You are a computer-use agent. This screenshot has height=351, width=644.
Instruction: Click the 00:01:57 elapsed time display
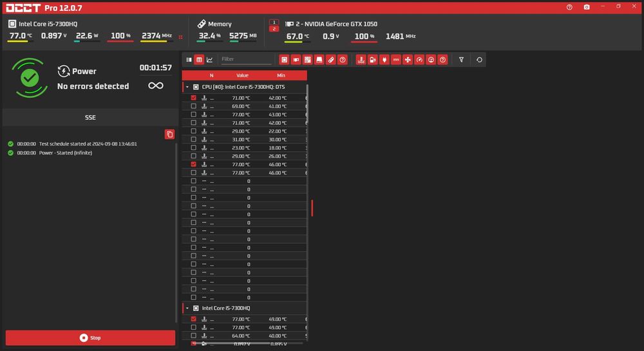(156, 68)
